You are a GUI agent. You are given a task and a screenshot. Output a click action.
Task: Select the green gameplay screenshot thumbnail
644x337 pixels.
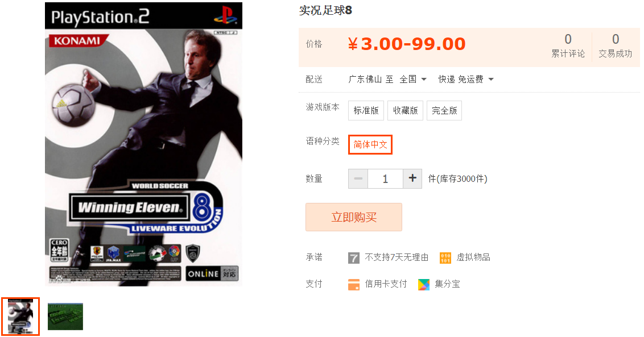(x=65, y=317)
